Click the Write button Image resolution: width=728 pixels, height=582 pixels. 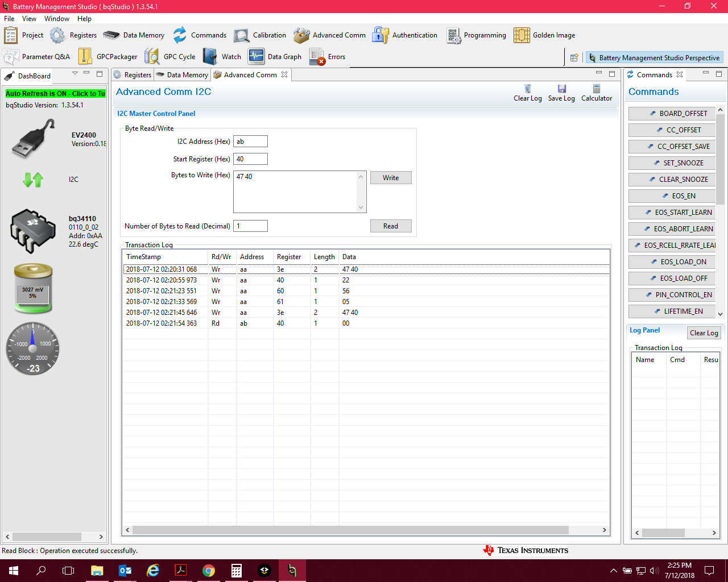click(x=391, y=178)
